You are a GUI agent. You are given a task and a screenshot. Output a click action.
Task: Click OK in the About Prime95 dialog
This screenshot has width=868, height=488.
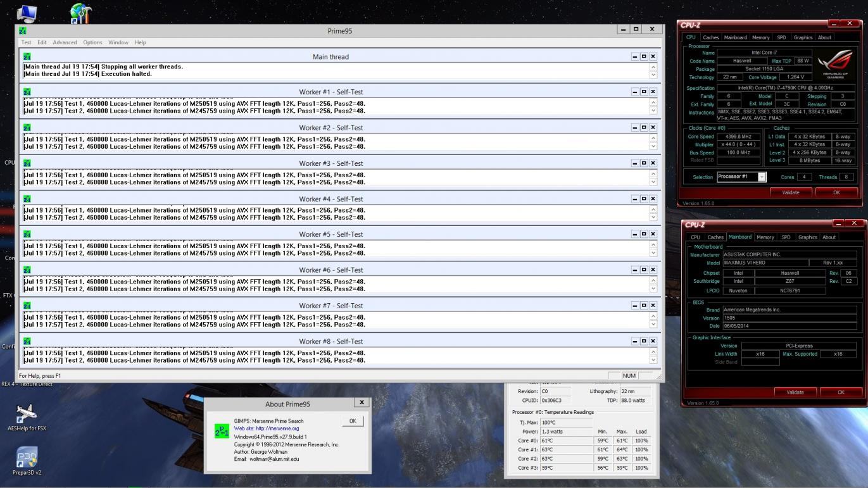point(353,421)
